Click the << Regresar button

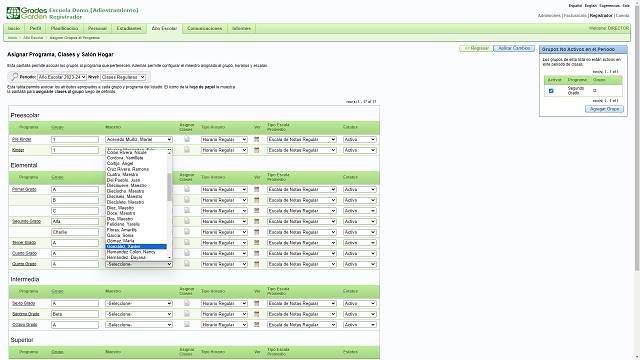[x=476, y=48]
